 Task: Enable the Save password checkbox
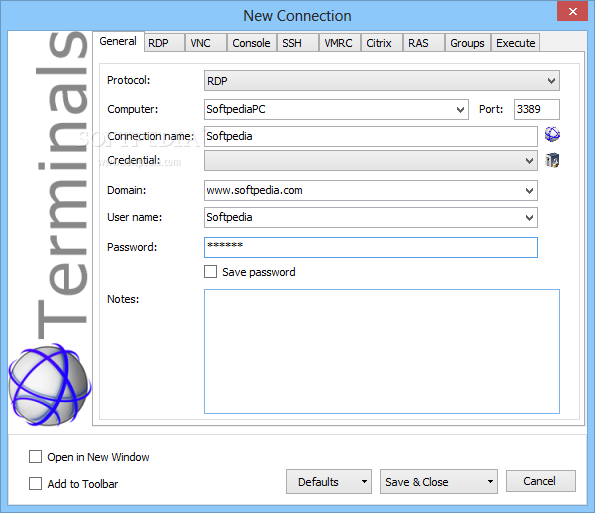click(x=211, y=272)
